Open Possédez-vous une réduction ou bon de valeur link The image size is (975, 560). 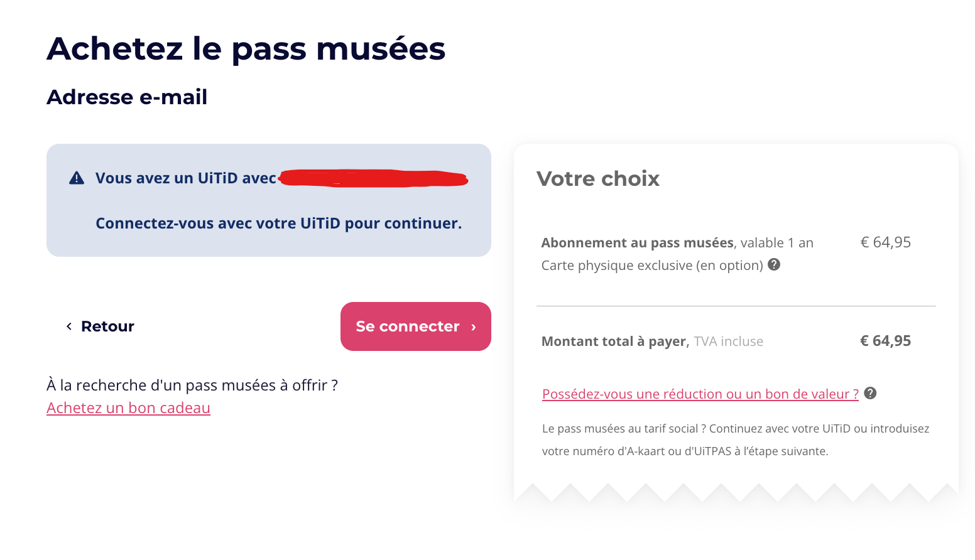(700, 394)
